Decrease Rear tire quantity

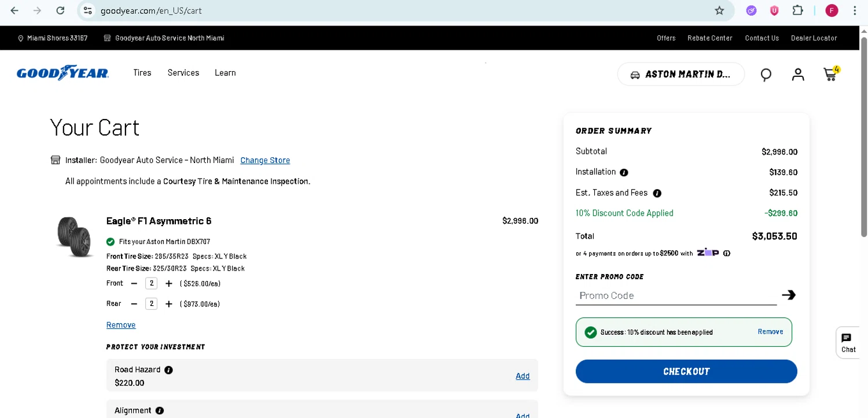click(x=134, y=304)
